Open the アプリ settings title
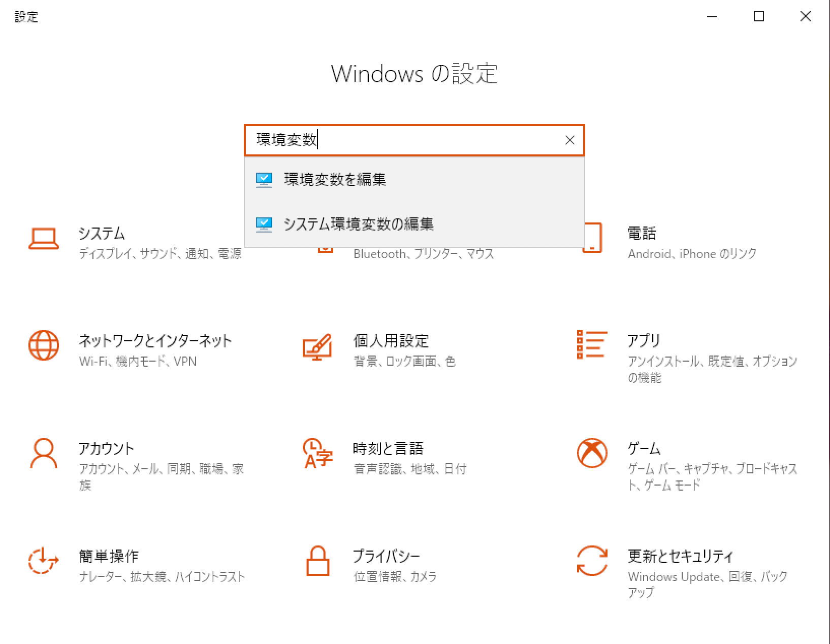The width and height of the screenshot is (830, 644). [x=644, y=341]
